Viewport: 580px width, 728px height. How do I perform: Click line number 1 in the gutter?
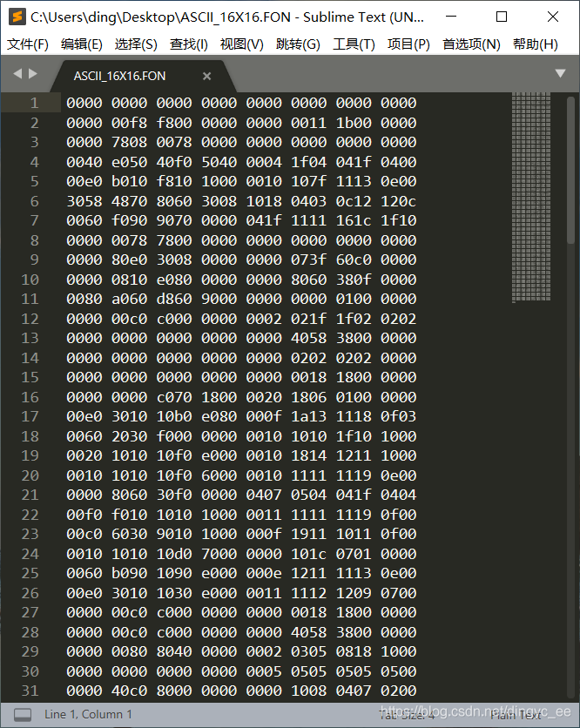[34, 103]
